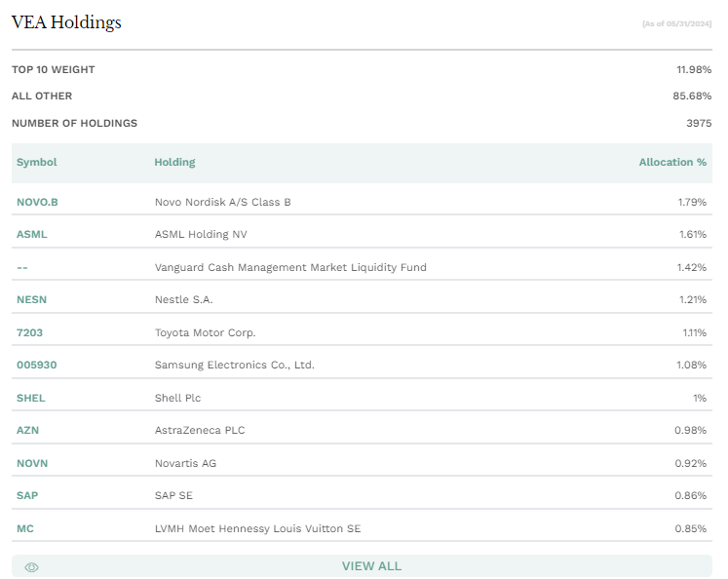Select Nestle S.A. holding name
Image resolution: width=728 pixels, height=579 pixels.
(184, 299)
